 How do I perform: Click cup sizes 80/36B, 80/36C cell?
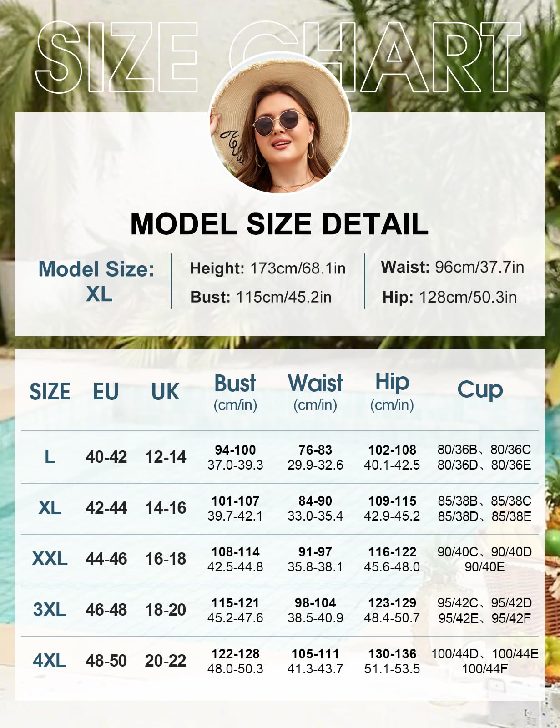(x=484, y=457)
